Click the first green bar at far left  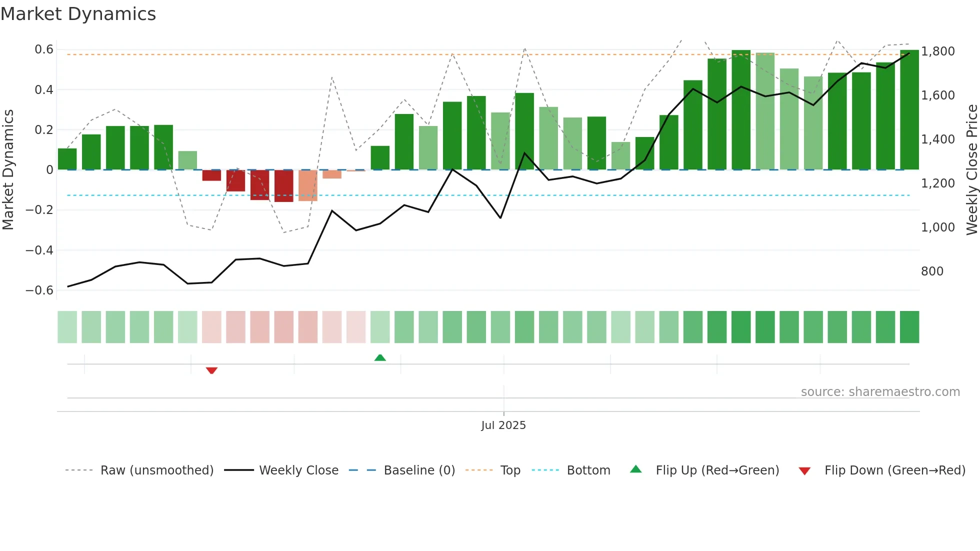[67, 159]
